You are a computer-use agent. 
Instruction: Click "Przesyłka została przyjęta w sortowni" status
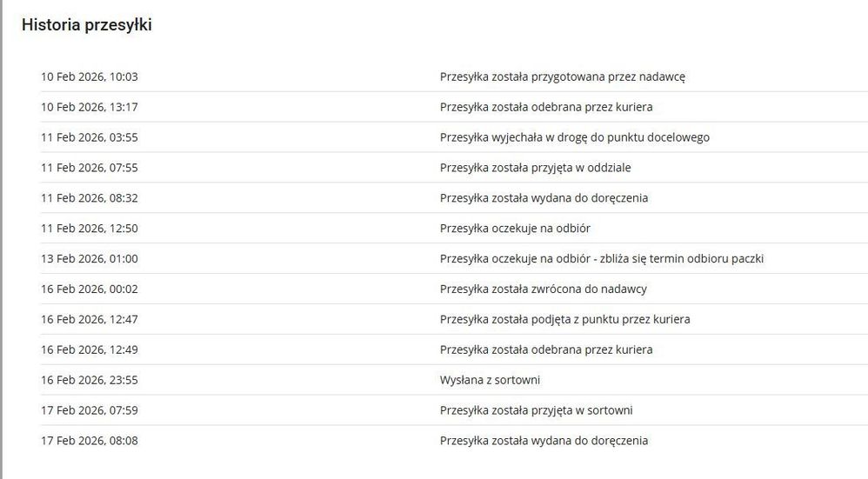537,410
